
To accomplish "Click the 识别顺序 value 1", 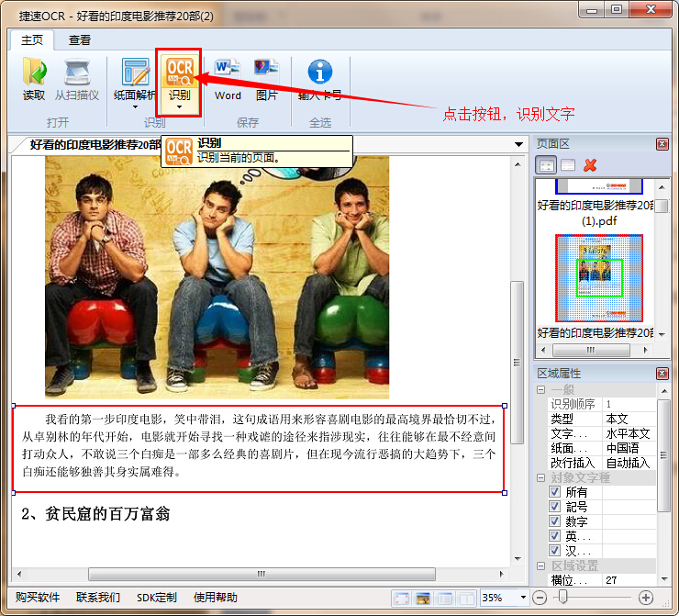I will (629, 404).
